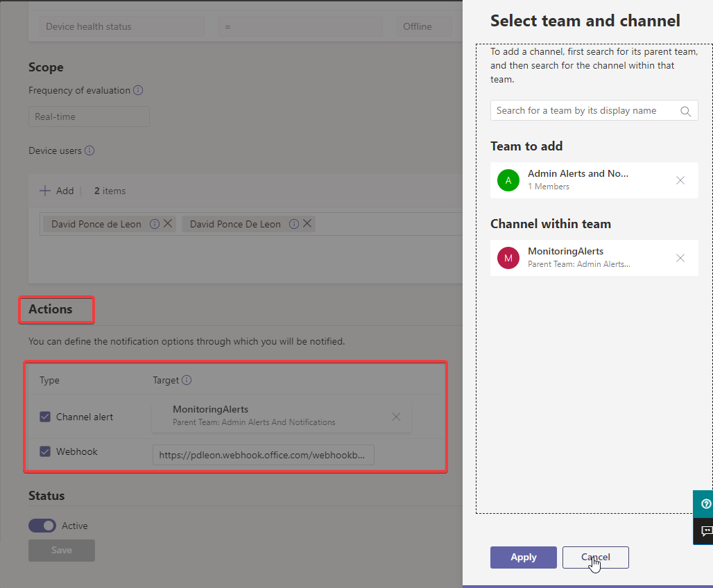This screenshot has width=713, height=588.
Task: Click the Apply button
Action: coord(523,557)
